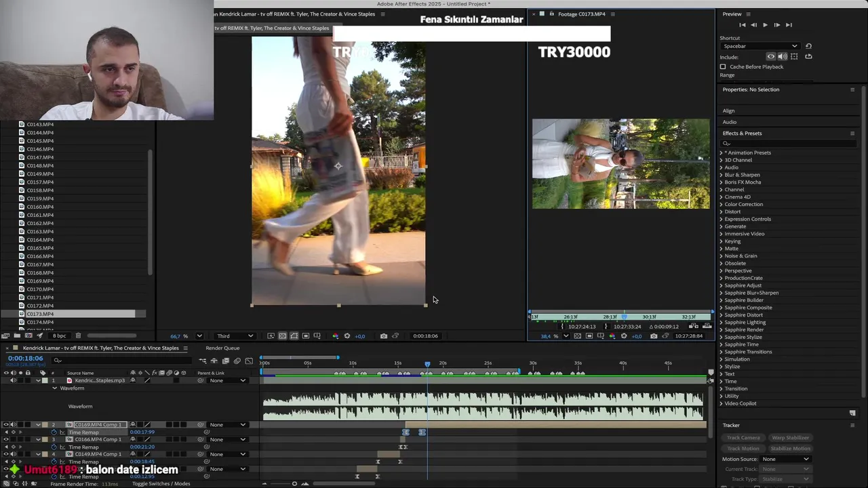Click the Track Motion button
Image resolution: width=868 pixels, height=488 pixels.
click(743, 449)
